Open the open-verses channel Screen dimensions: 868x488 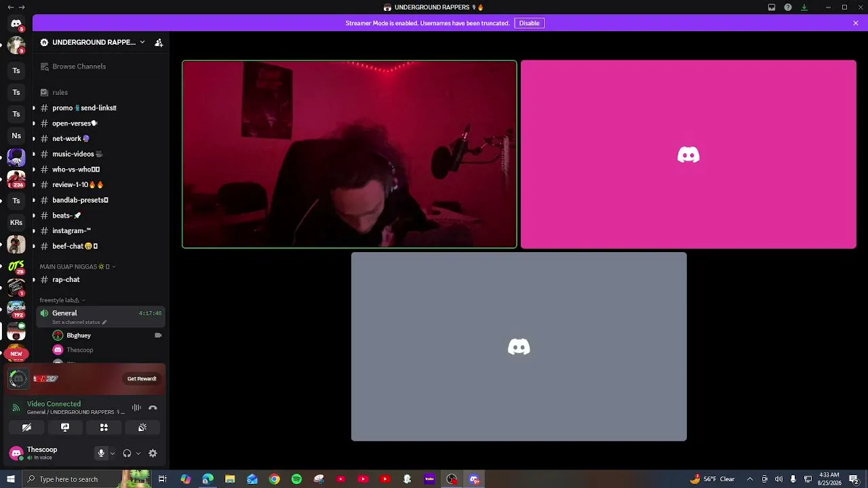100,123
